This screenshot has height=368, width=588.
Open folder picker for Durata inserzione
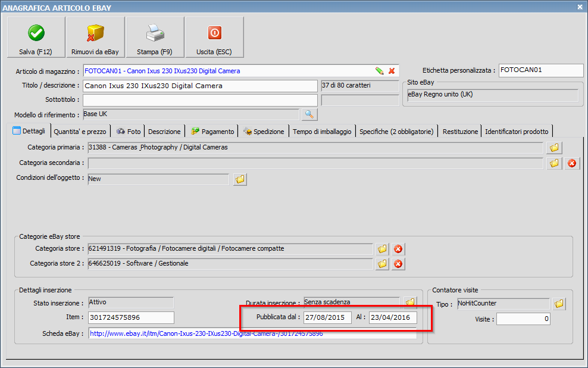(x=410, y=301)
